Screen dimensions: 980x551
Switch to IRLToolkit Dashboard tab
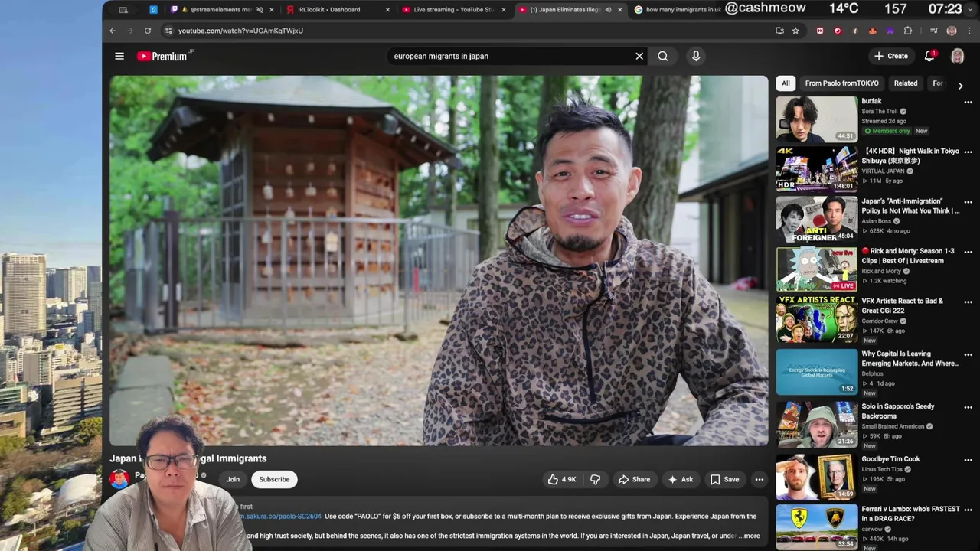coord(337,10)
